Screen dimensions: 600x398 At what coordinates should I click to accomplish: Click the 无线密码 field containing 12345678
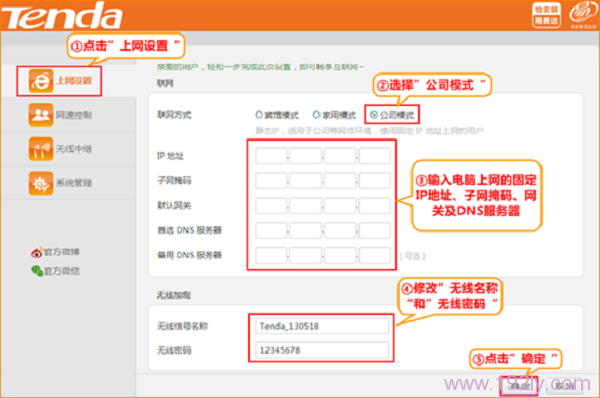[322, 350]
